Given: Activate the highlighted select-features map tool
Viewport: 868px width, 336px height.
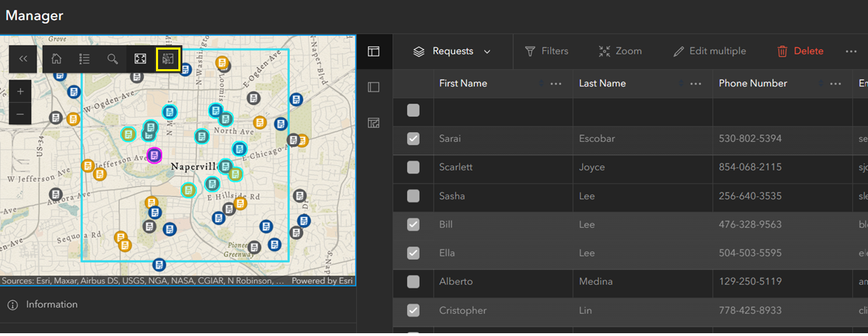Looking at the screenshot, I should pyautogui.click(x=168, y=59).
